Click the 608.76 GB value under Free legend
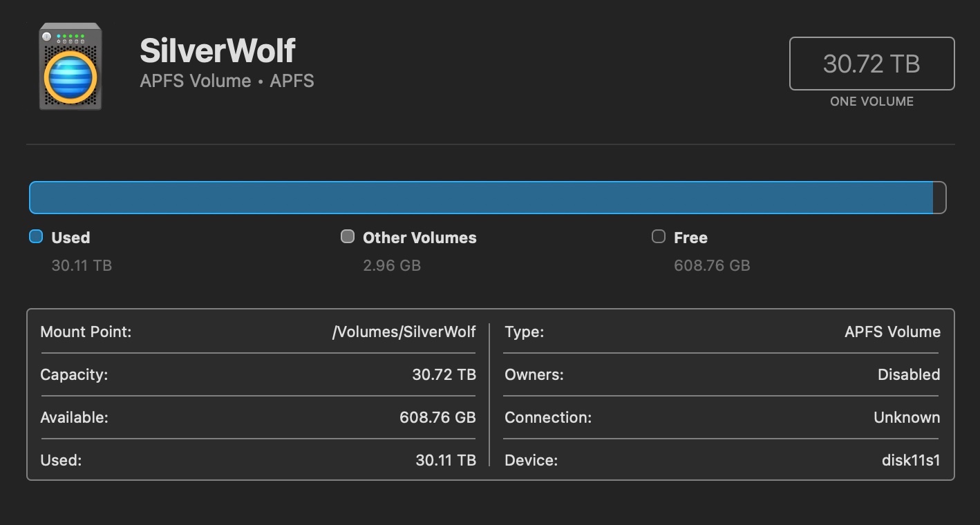Image resolution: width=980 pixels, height=525 pixels. point(712,265)
